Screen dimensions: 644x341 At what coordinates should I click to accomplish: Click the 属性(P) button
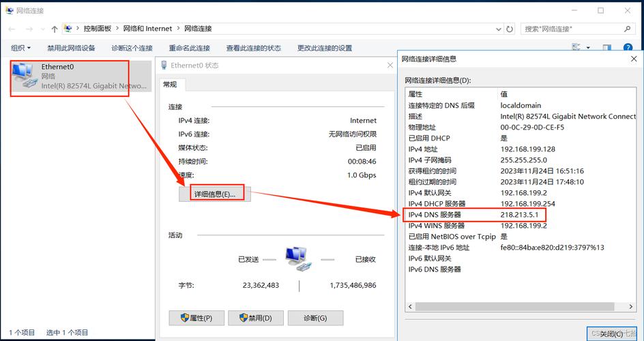pyautogui.click(x=196, y=318)
